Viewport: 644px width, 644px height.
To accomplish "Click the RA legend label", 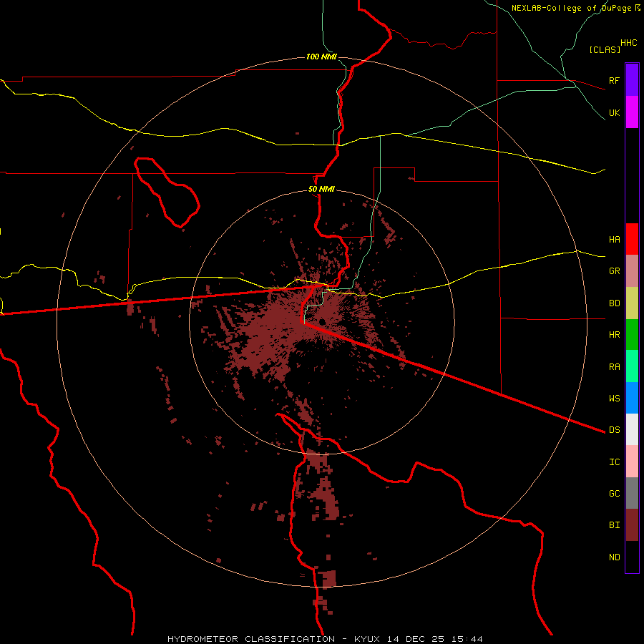I will pyautogui.click(x=614, y=367).
